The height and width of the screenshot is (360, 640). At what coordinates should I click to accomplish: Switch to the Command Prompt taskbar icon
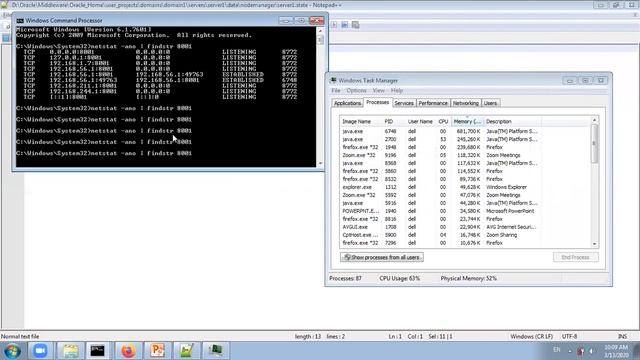point(98,351)
